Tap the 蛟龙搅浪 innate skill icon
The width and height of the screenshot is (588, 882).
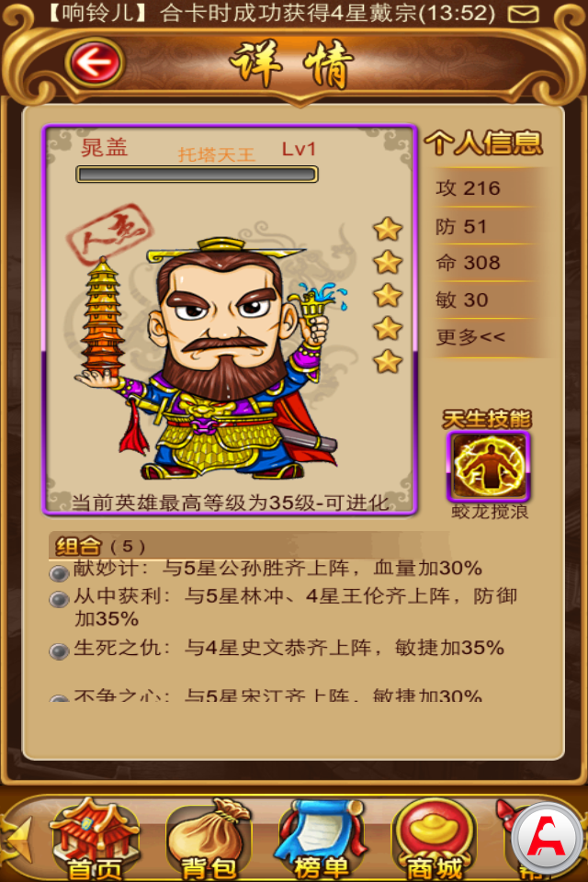coord(489,467)
